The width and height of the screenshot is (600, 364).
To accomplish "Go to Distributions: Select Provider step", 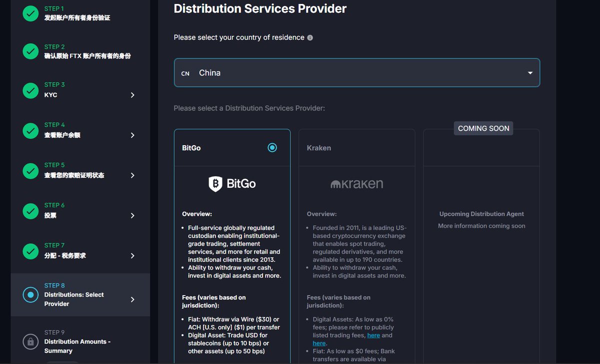I will pos(80,295).
